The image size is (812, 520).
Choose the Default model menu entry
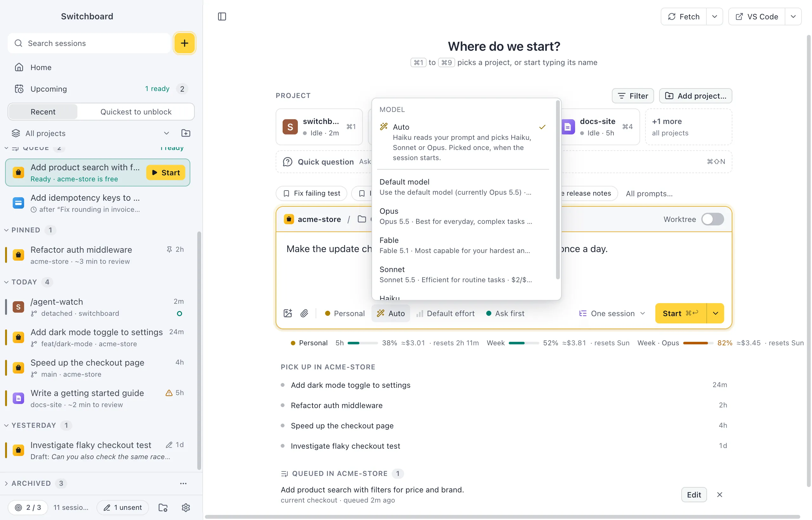tap(463, 187)
